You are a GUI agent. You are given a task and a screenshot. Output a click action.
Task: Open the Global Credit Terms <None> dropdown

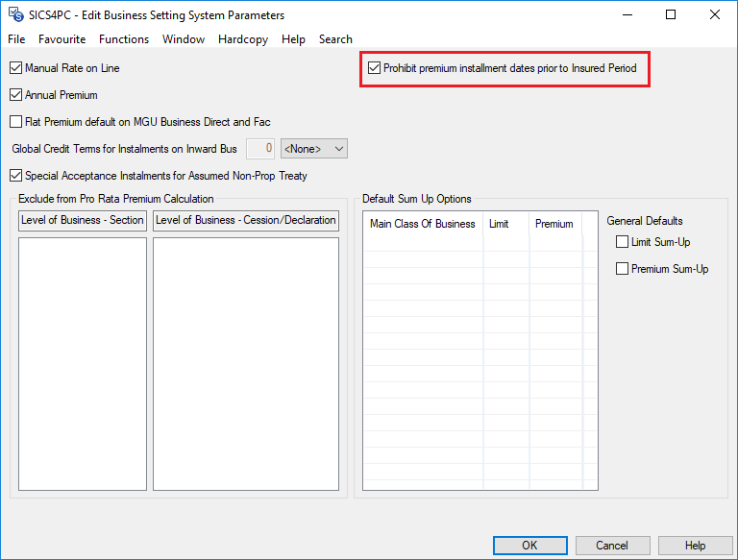313,149
